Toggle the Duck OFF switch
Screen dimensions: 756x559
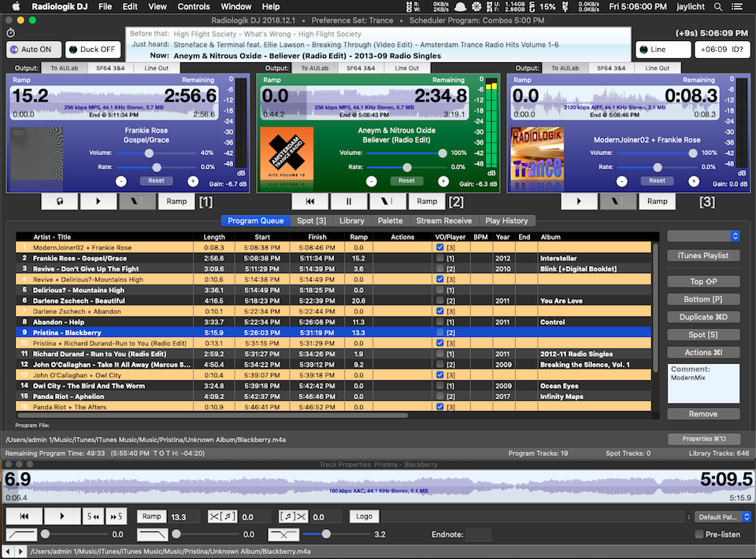click(92, 50)
